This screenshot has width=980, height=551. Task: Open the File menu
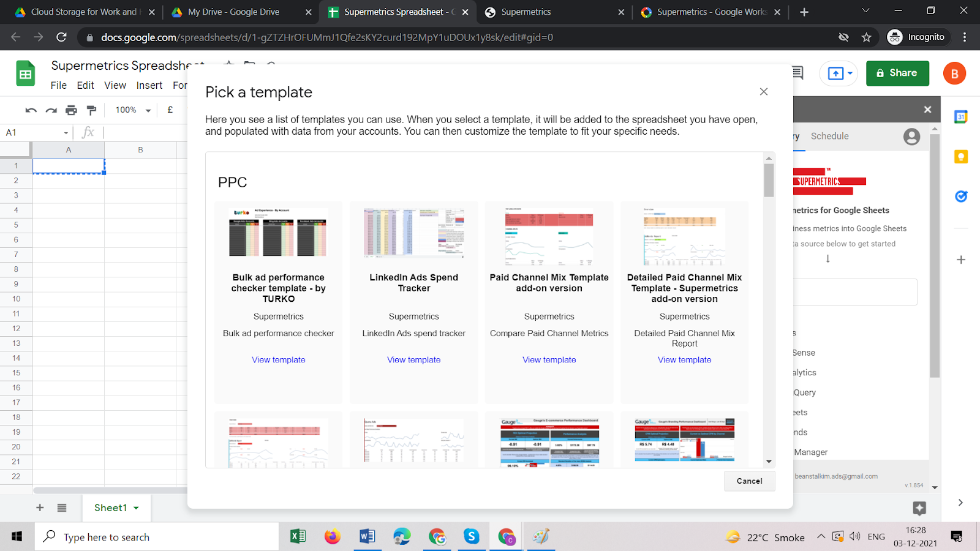point(59,85)
